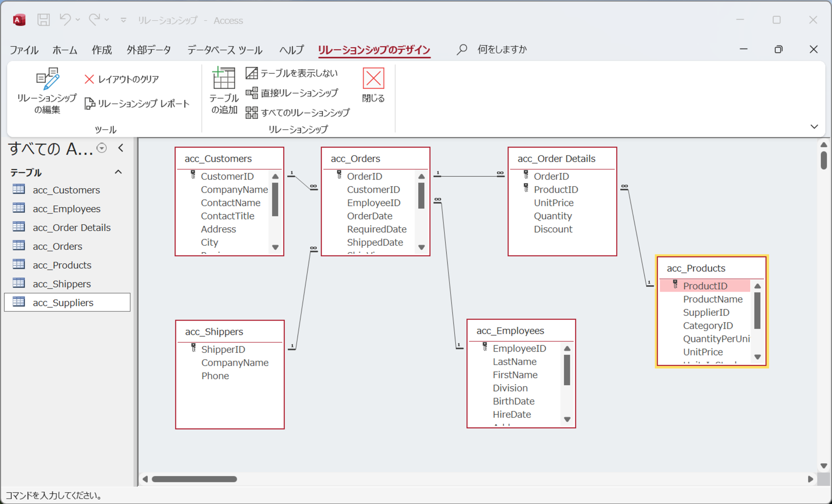Click the acc_Customers table icon in navigation pane
This screenshot has height=504, width=832.
(x=19, y=189)
